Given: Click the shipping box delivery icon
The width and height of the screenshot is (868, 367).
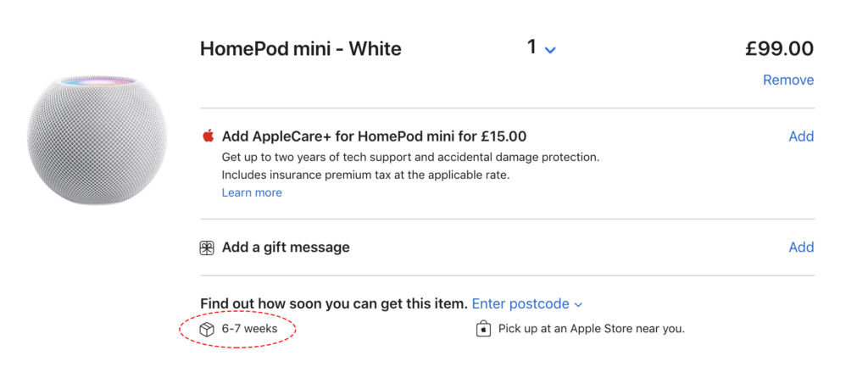Looking at the screenshot, I should [207, 329].
